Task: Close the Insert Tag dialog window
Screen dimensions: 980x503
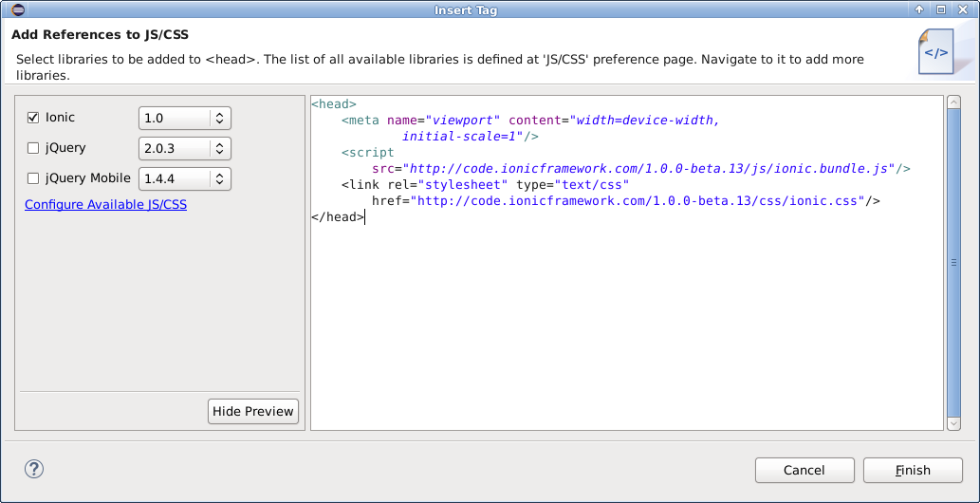Action: pos(963,9)
